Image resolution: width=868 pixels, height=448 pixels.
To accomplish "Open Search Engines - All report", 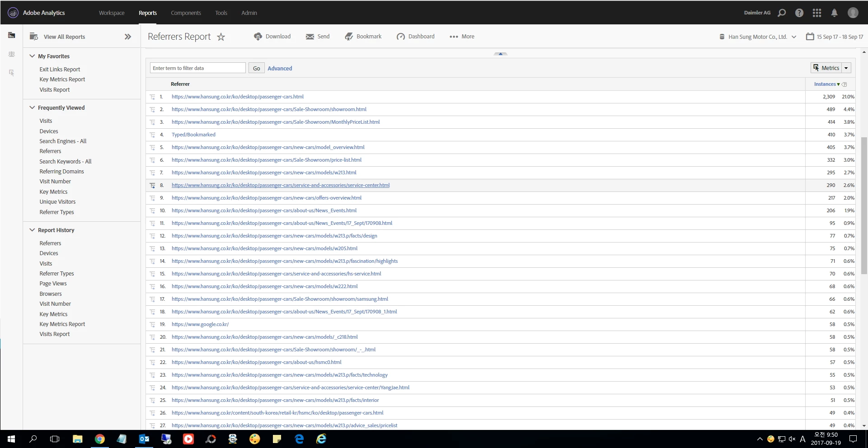I will click(x=63, y=141).
